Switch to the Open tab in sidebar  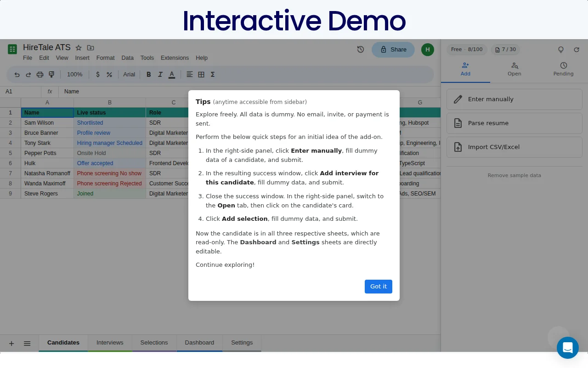(514, 69)
